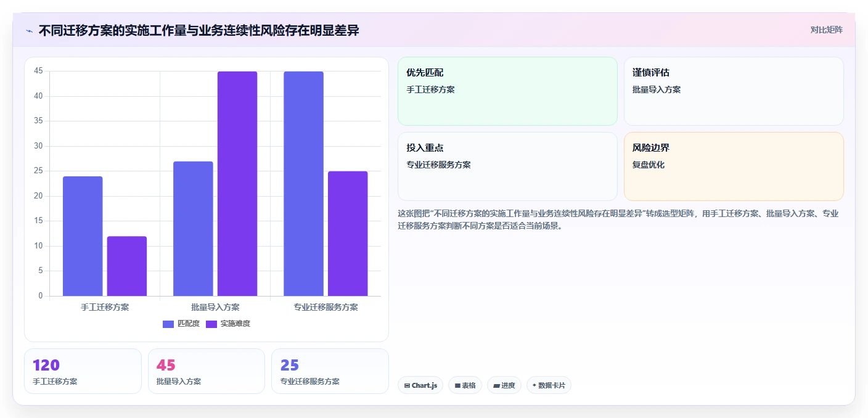Click the 手工迁移方案 x-axis label
The height and width of the screenshot is (418, 868).
pyautogui.click(x=105, y=307)
